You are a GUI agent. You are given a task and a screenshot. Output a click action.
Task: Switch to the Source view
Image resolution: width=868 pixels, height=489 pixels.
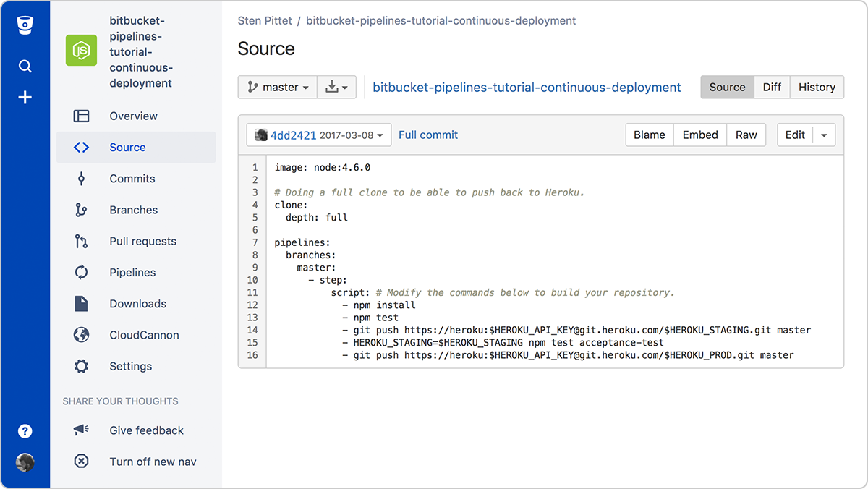726,87
